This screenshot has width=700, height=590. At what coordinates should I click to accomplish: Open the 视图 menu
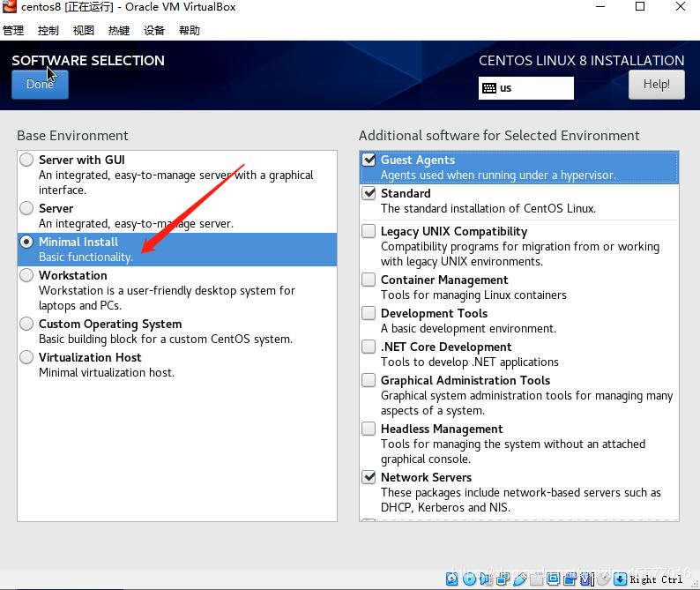(x=84, y=30)
